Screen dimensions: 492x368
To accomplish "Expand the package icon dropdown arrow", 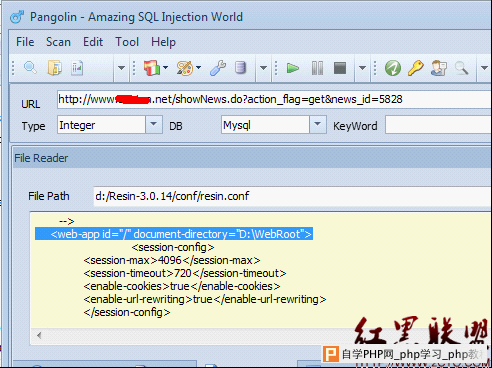I will pos(165,68).
